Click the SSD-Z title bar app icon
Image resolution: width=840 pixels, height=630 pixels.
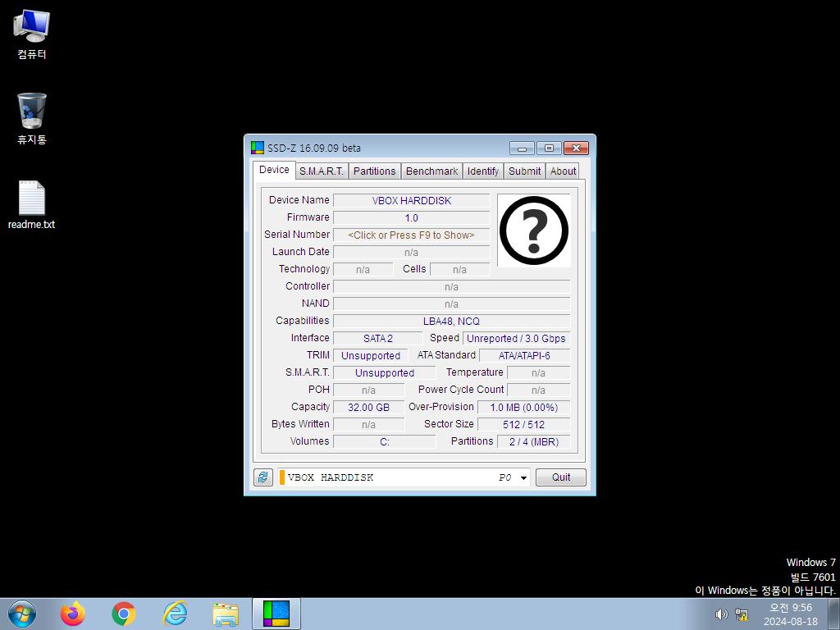(258, 148)
